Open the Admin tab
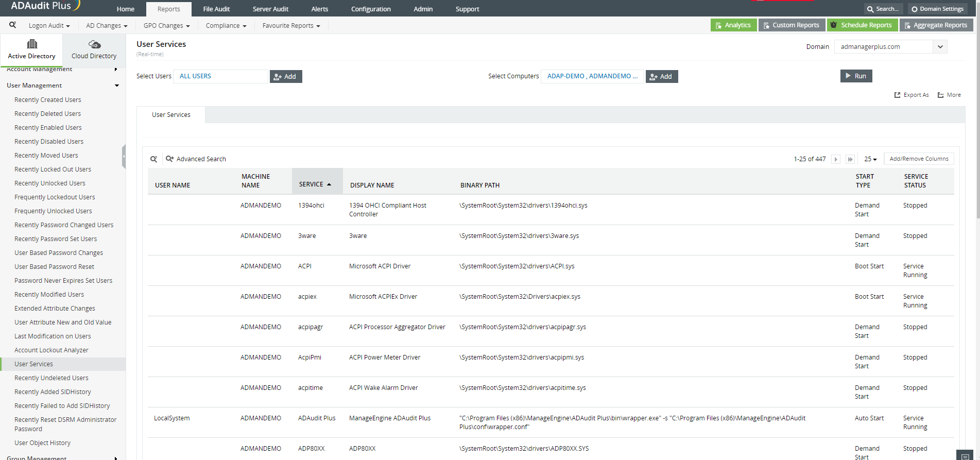 pyautogui.click(x=423, y=9)
